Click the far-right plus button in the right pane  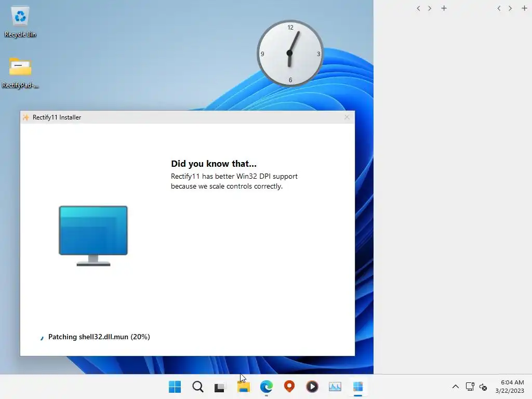click(x=524, y=8)
